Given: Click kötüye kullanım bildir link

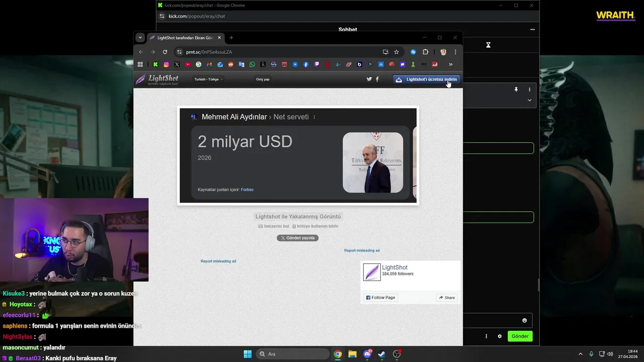Looking at the screenshot, I should tap(315, 226).
